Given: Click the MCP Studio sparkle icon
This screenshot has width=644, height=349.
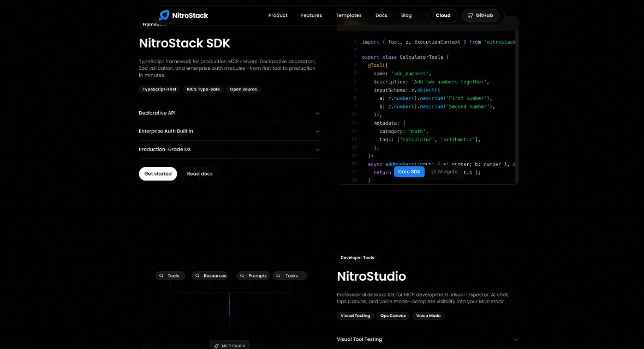Looking at the screenshot, I should coord(217,346).
